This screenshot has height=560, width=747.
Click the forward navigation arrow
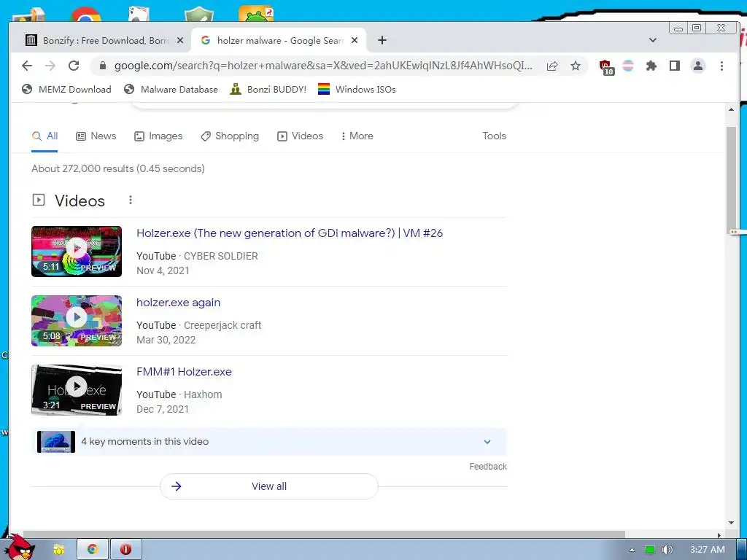pos(50,66)
